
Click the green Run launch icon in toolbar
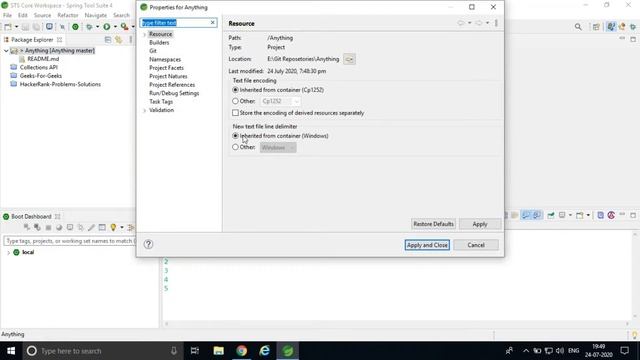[x=107, y=27]
